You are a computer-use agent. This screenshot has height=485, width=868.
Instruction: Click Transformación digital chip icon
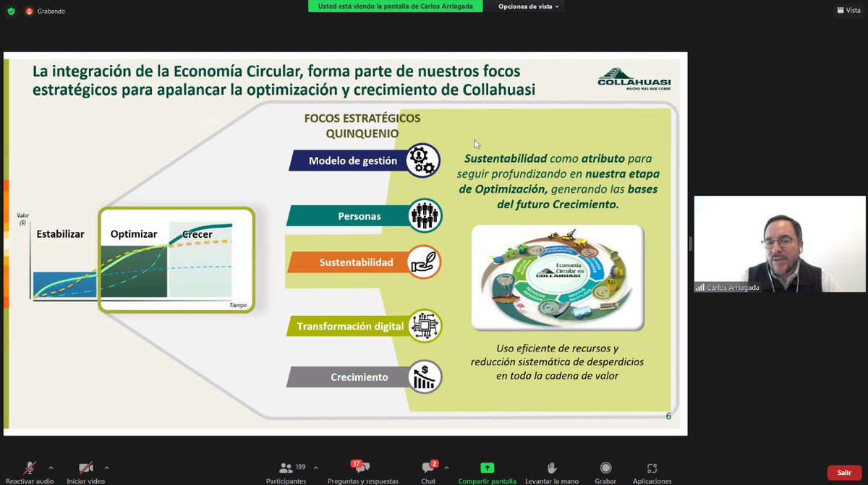(423, 326)
